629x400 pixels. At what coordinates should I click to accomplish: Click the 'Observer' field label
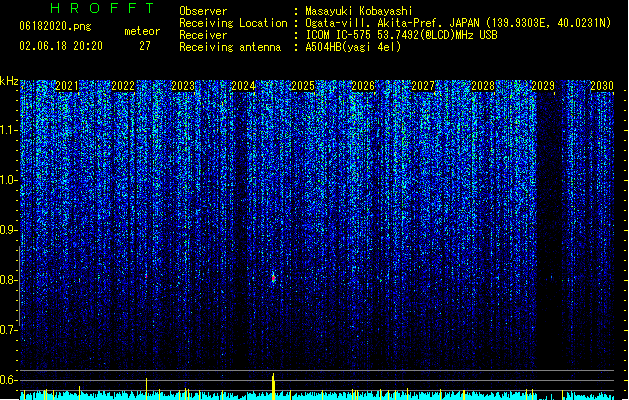[x=203, y=11]
